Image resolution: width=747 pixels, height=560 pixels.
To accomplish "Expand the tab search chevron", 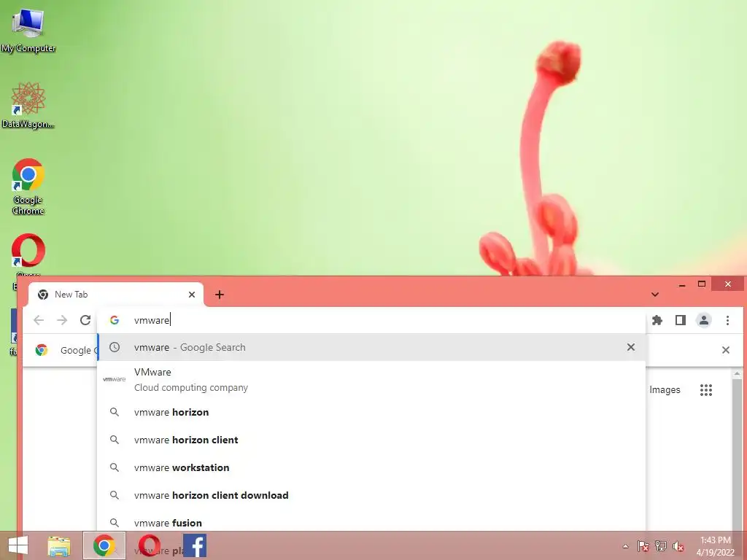I will 655,295.
